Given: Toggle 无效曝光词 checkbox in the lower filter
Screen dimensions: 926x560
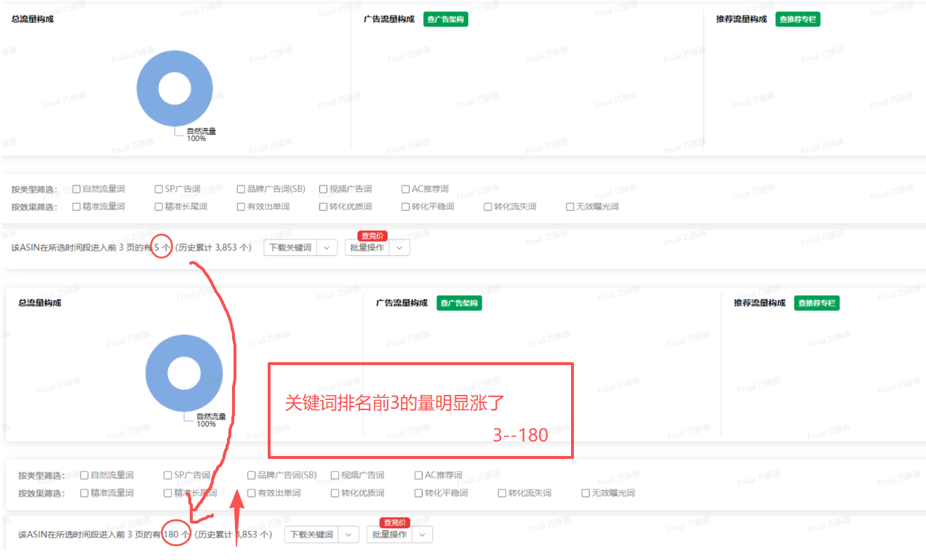Looking at the screenshot, I should point(586,493).
